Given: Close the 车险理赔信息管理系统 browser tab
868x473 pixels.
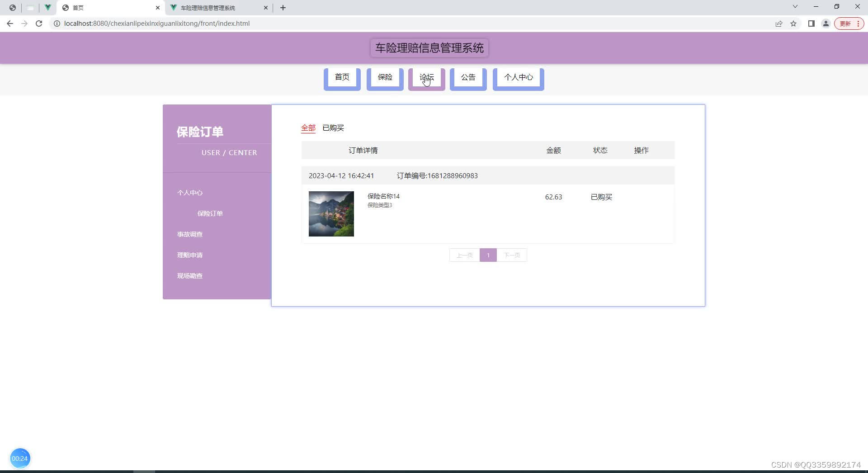Looking at the screenshot, I should click(x=266, y=8).
